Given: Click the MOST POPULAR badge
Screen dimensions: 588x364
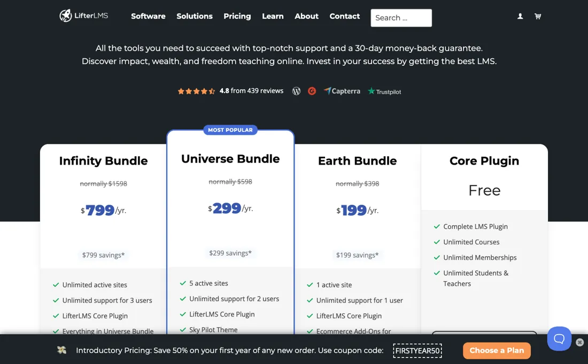Looking at the screenshot, I should coord(230,130).
